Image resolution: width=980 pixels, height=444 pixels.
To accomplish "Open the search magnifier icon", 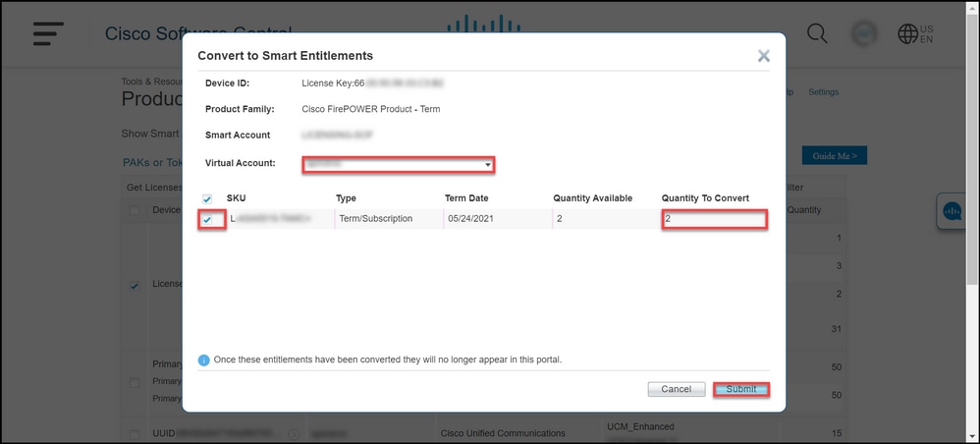I will click(x=817, y=33).
